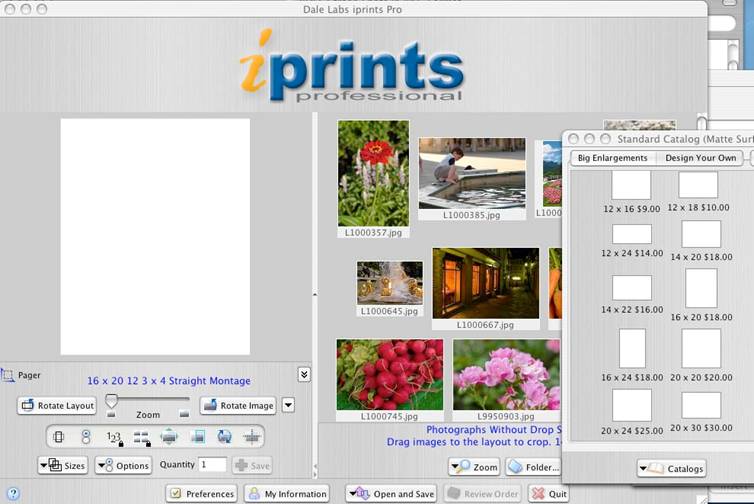Click the crosshair center icon
The width and height of the screenshot is (754, 504).
[x=251, y=437]
